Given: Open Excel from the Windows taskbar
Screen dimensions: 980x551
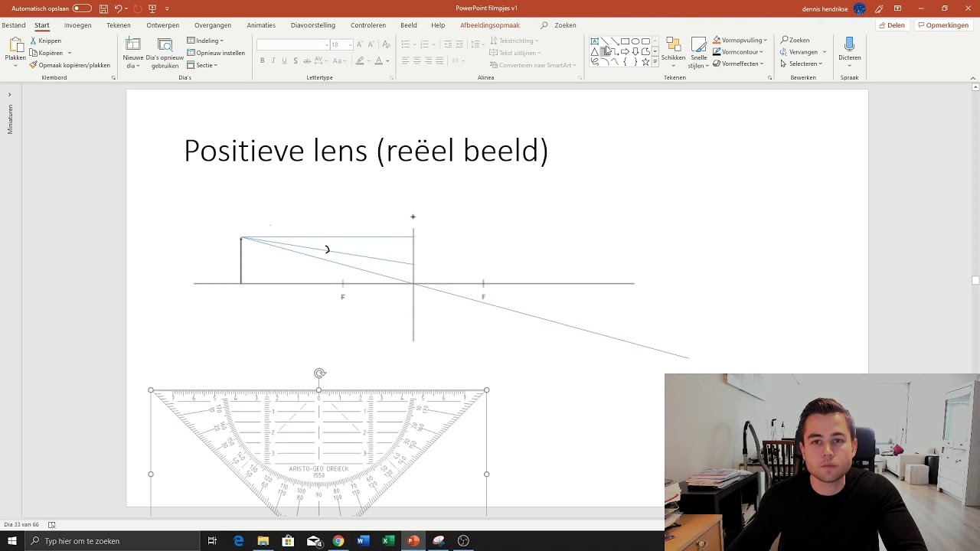Looking at the screenshot, I should (388, 541).
